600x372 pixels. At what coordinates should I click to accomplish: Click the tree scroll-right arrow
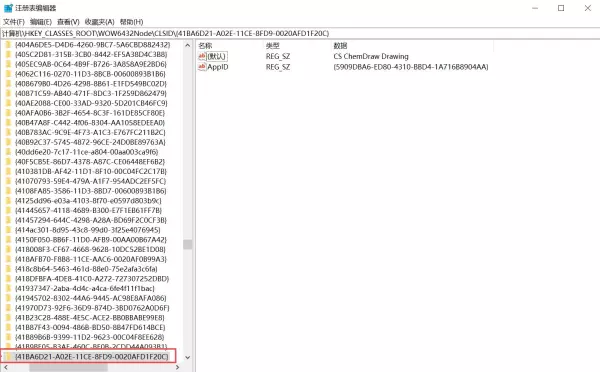[177, 367]
